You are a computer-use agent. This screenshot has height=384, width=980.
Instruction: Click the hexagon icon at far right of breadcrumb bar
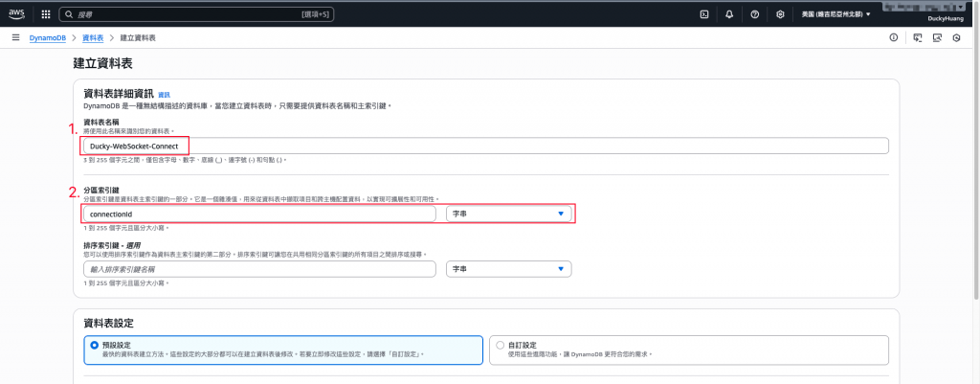956,37
